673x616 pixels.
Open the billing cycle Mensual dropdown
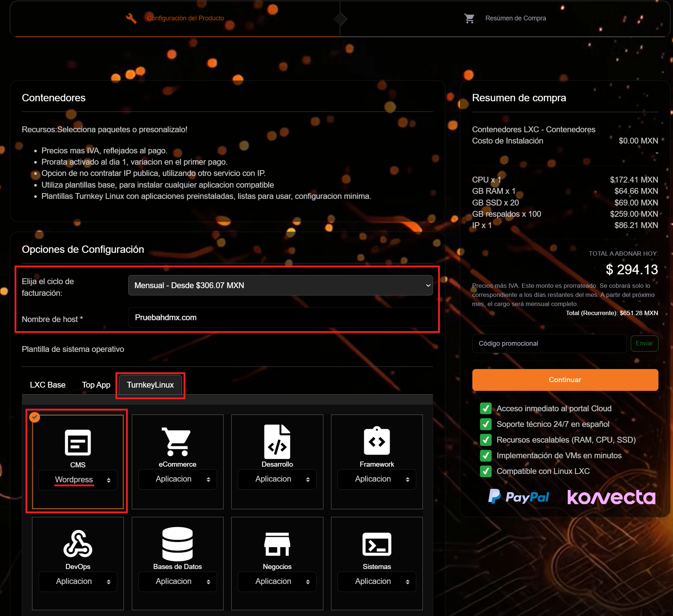(280, 285)
